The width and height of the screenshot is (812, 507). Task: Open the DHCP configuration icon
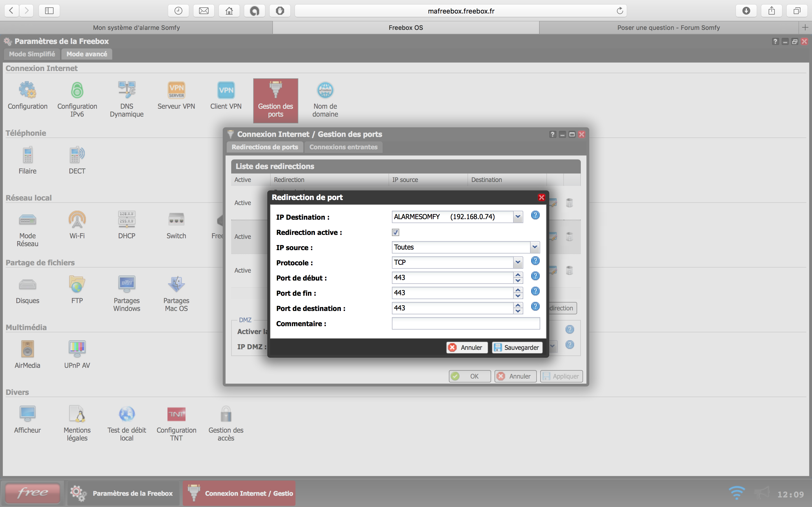coord(127,220)
